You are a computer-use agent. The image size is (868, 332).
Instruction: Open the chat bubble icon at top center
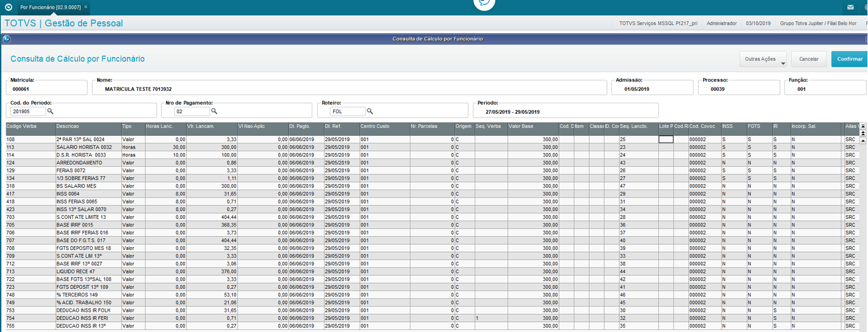pyautogui.click(x=484, y=3)
